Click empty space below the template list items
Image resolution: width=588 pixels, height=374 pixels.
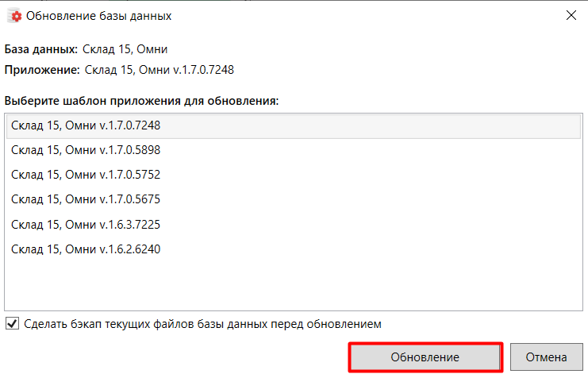point(294,286)
